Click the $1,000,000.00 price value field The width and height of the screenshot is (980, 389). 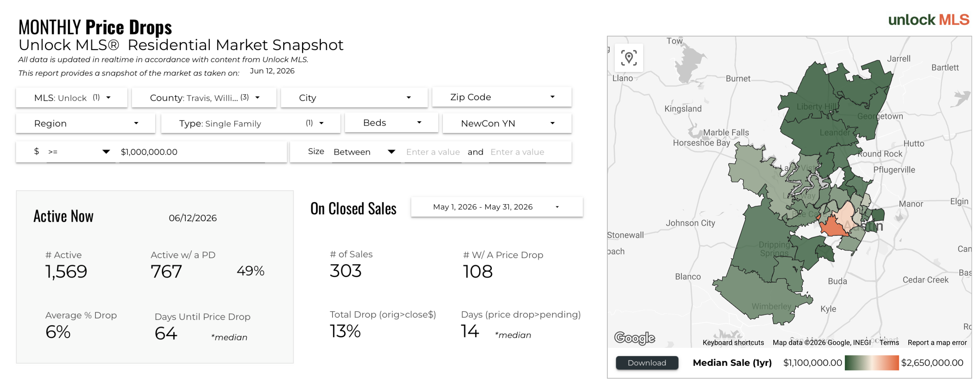192,152
